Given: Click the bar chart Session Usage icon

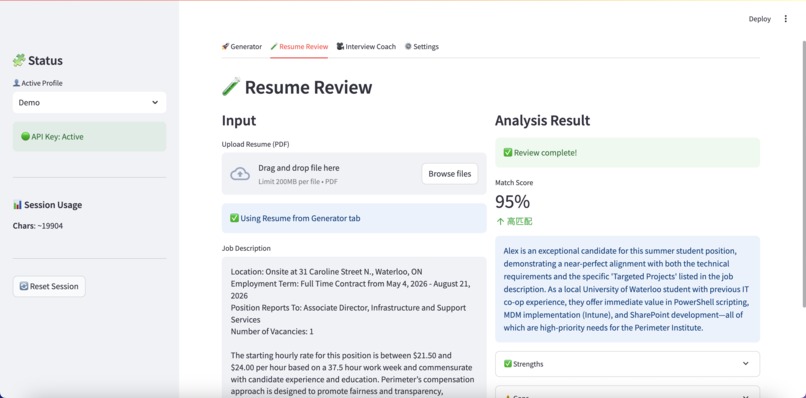Looking at the screenshot, I should click(17, 205).
